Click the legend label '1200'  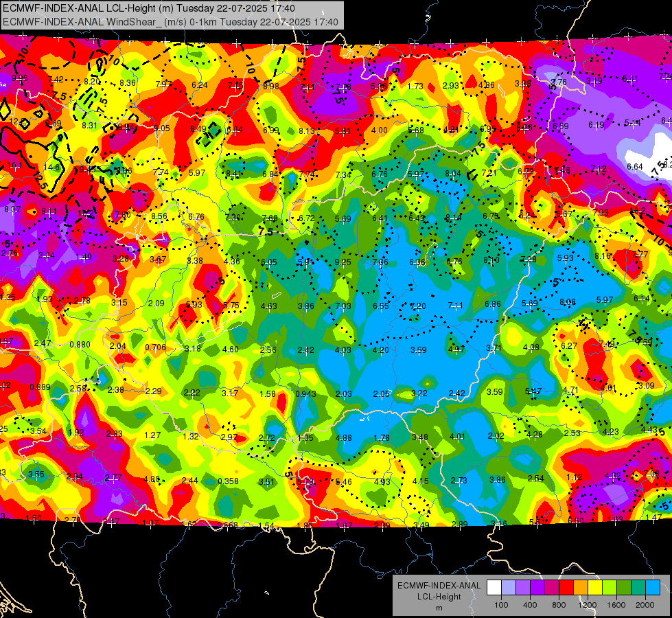pyautogui.click(x=587, y=605)
